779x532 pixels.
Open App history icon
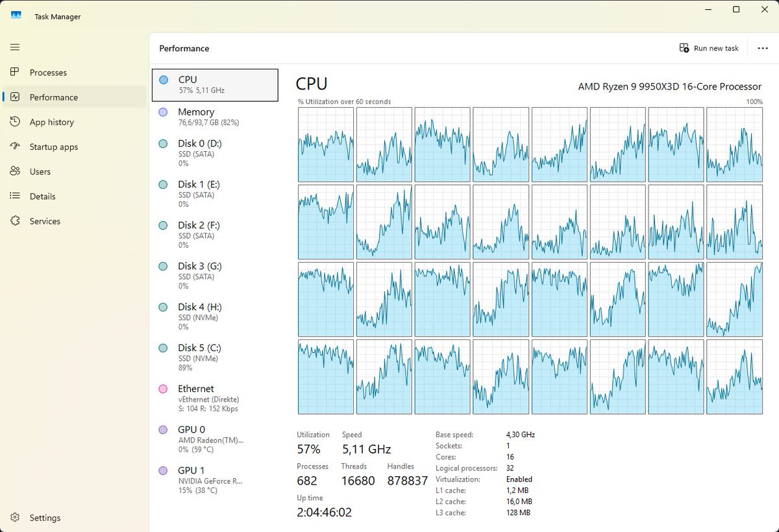[x=15, y=122]
